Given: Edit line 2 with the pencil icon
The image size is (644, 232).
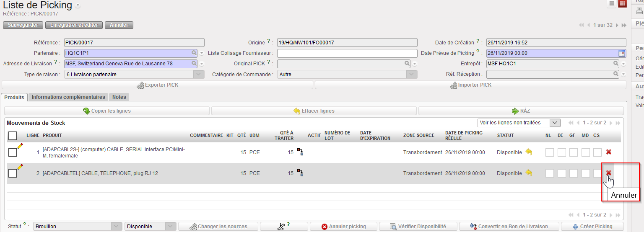Looking at the screenshot, I should (x=20, y=167).
